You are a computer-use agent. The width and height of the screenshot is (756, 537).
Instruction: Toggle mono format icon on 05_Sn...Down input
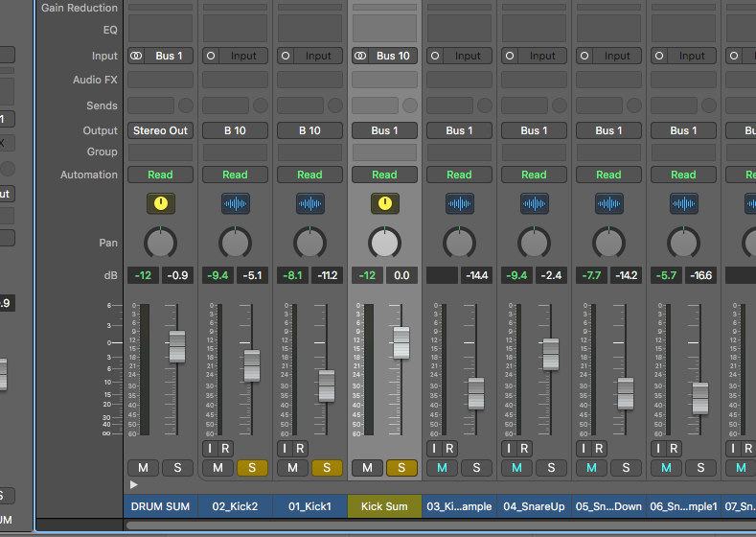(x=584, y=56)
